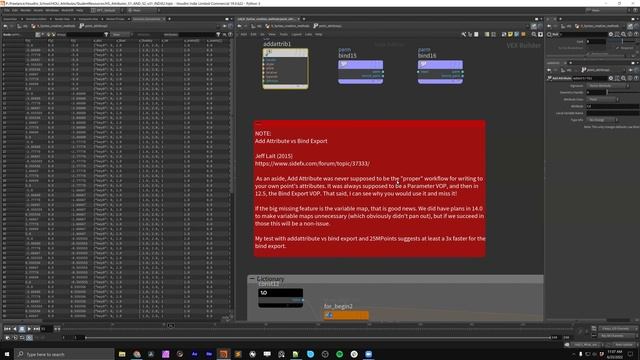Open the network editor display options arrow
The width and height of the screenshot is (640, 360).
click(x=540, y=34)
